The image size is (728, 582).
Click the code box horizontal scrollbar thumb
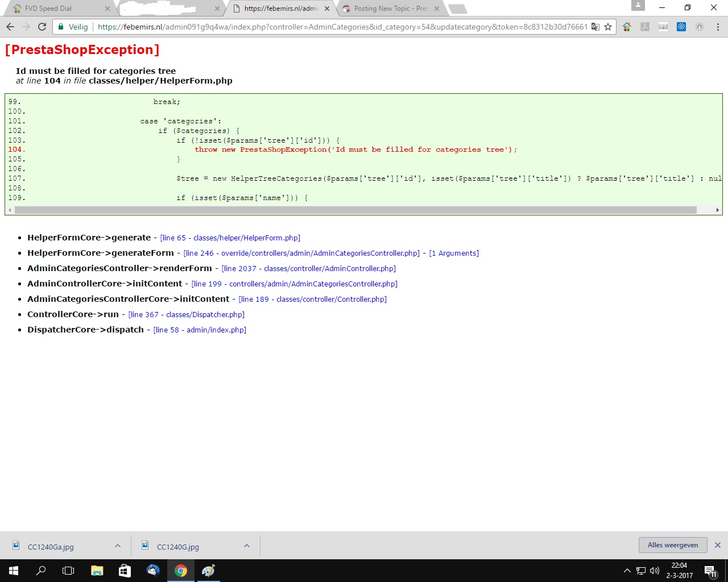point(355,210)
